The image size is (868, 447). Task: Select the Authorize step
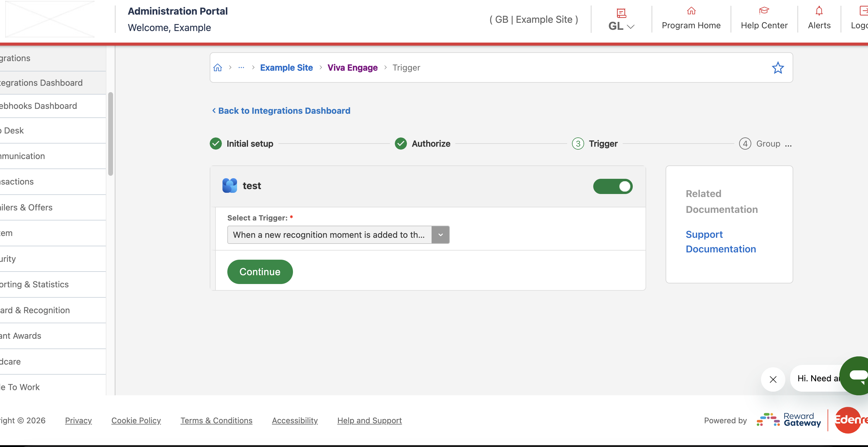422,144
